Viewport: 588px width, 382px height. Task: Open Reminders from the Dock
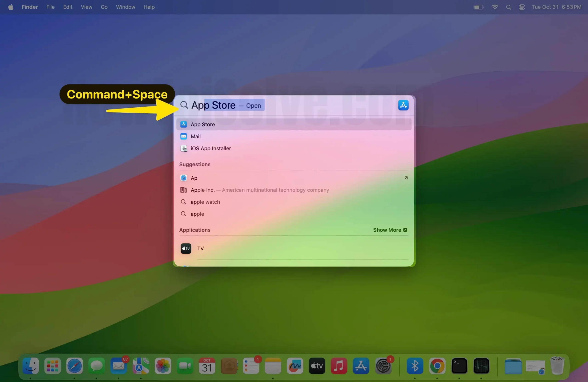pos(251,366)
